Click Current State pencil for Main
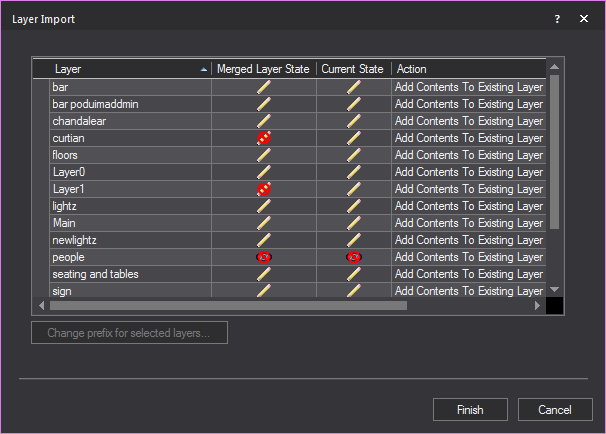This screenshot has height=434, width=606. (x=354, y=223)
